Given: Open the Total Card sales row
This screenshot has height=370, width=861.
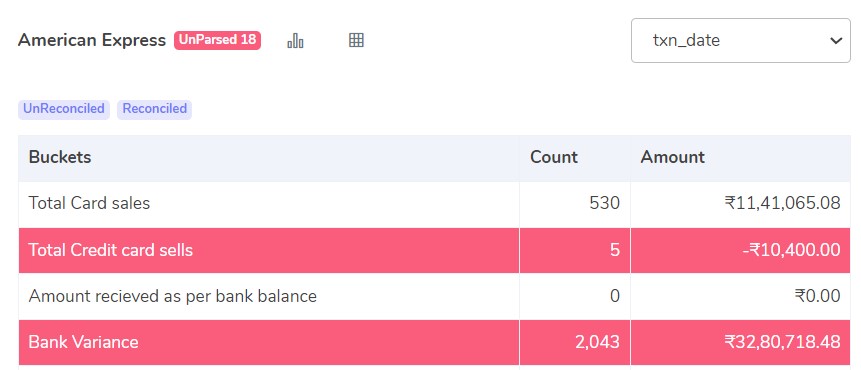Looking at the screenshot, I should (x=434, y=204).
